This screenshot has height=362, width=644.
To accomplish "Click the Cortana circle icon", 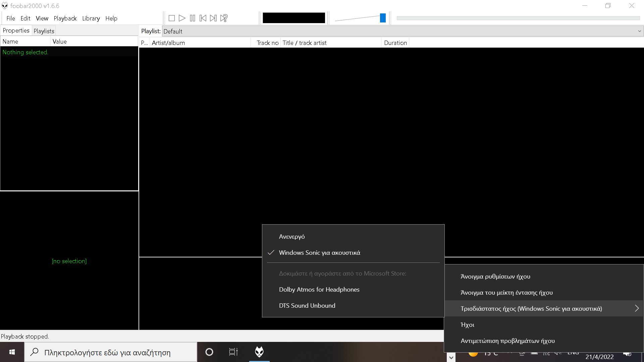I will [x=209, y=352].
